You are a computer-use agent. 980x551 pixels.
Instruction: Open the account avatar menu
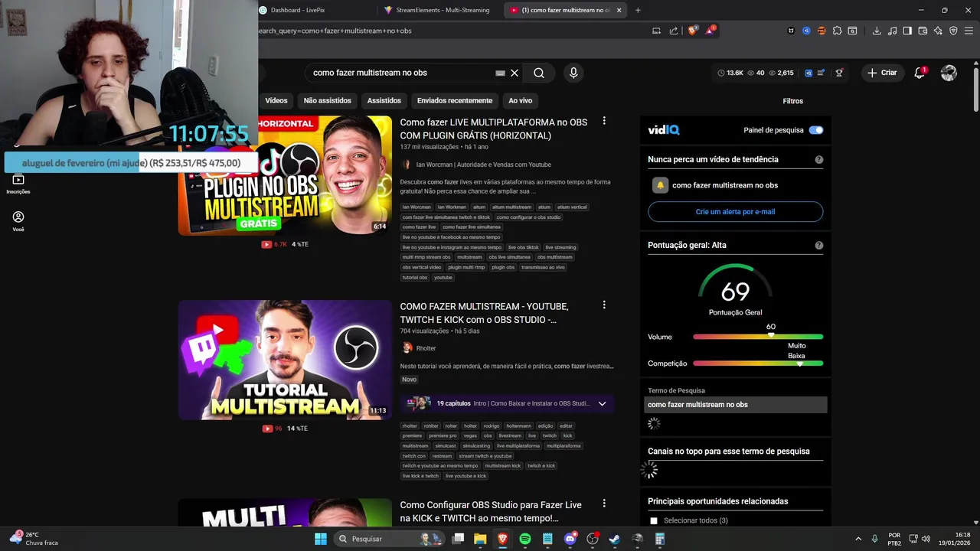pos(949,73)
